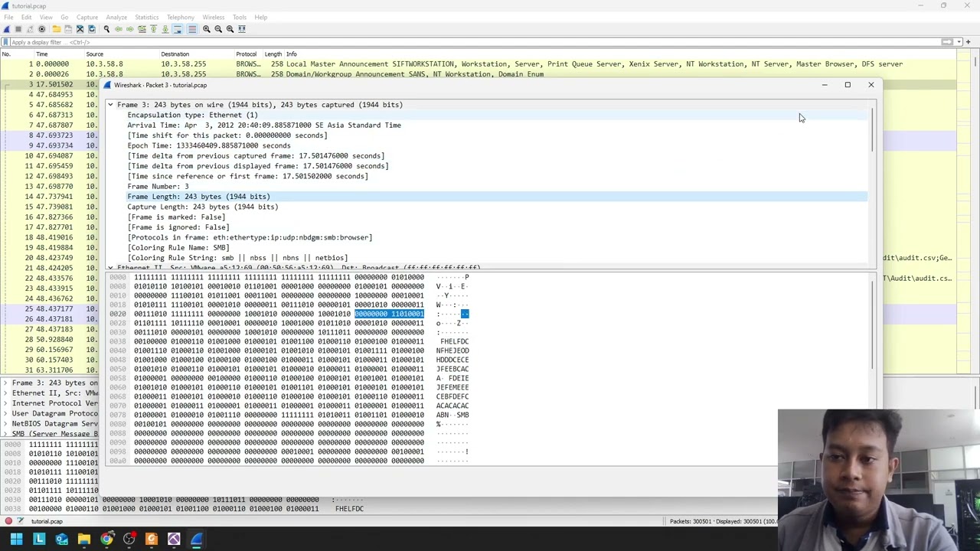Viewport: 980px width, 551px height.
Task: Open File Explorer from taskbar
Action: 84,540
